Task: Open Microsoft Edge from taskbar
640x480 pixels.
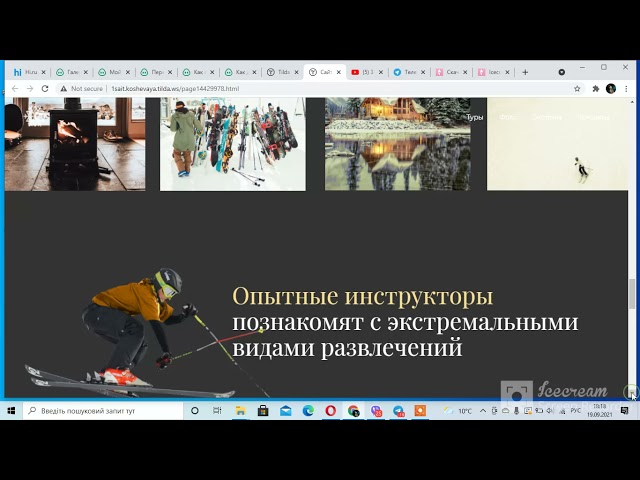Action: 308,411
